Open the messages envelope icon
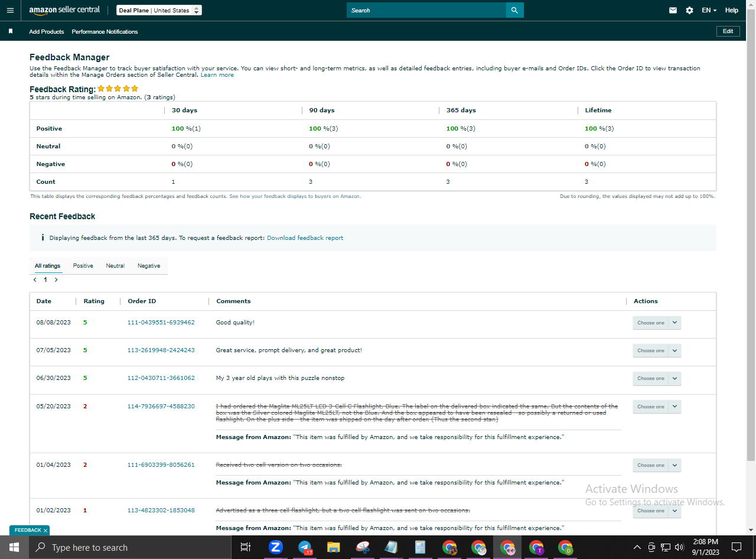Viewport: 756px width, 559px height. [x=673, y=10]
